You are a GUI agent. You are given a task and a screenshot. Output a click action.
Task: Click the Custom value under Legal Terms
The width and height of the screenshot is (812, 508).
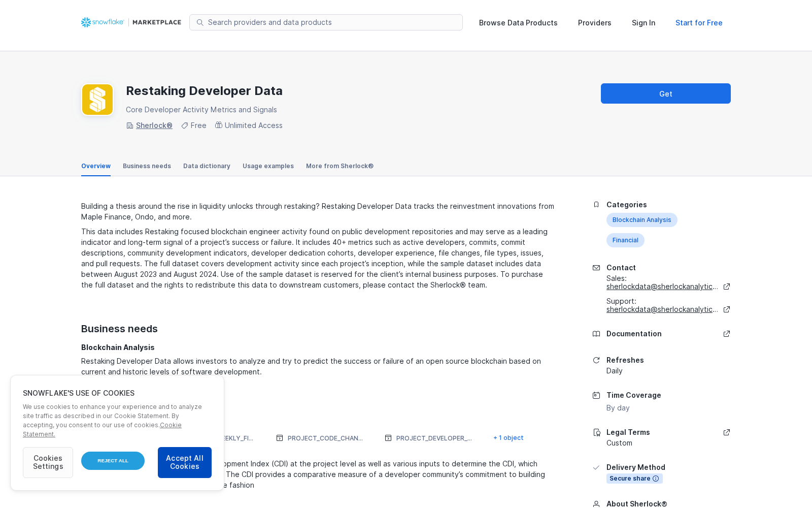(619, 443)
